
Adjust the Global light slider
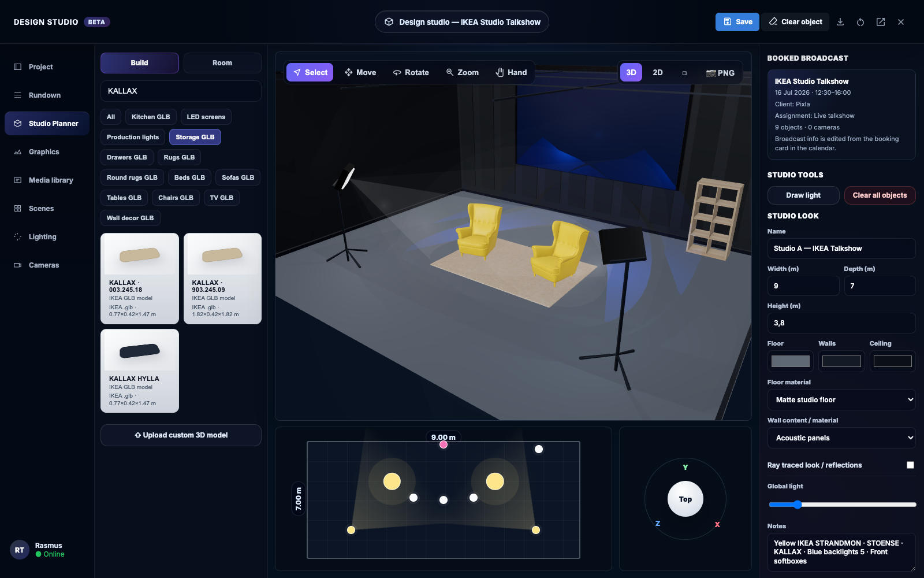(842, 505)
